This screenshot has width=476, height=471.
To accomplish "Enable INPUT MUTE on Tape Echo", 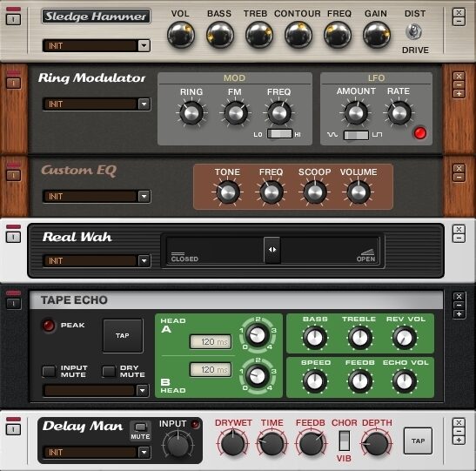I will pos(49,372).
